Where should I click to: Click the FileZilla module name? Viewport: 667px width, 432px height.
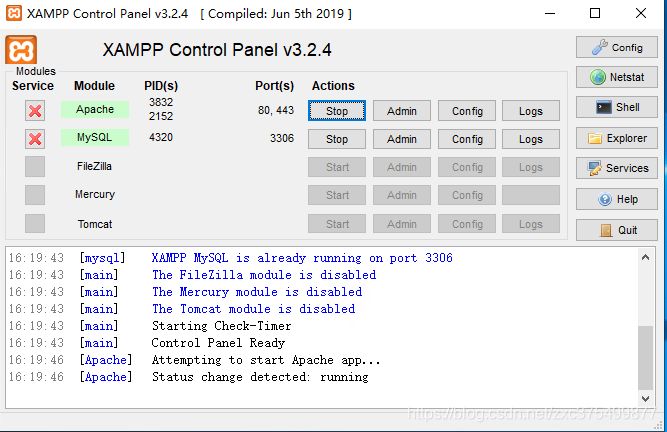[94, 166]
